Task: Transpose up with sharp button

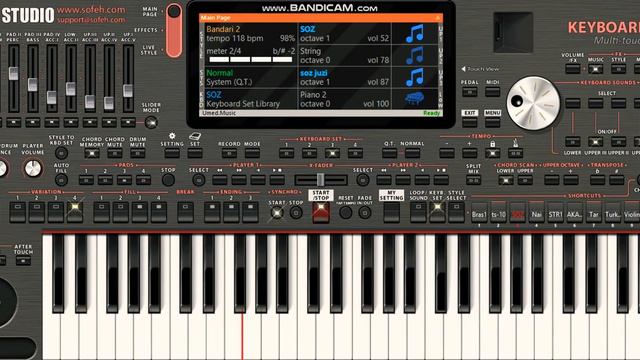Action: (617, 180)
